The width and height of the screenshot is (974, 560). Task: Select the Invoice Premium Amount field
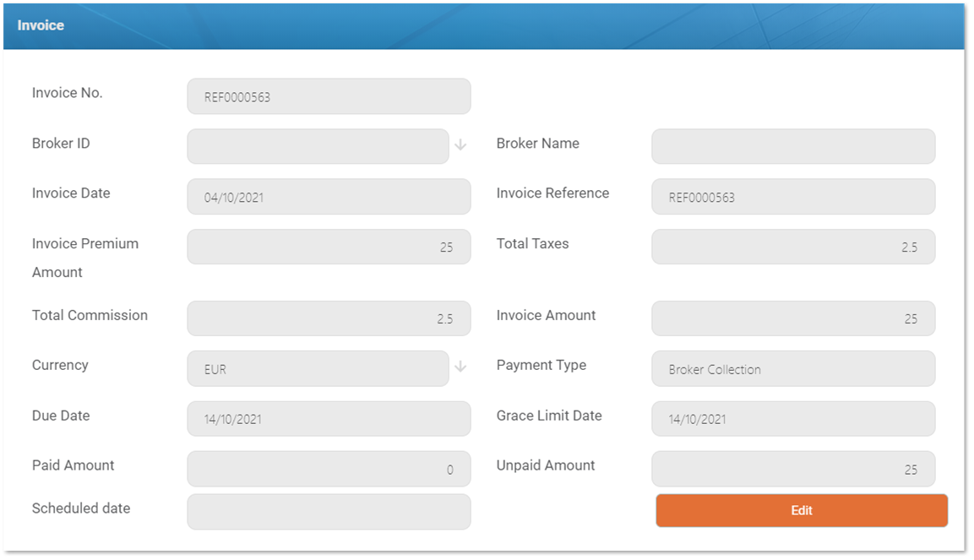pyautogui.click(x=329, y=247)
